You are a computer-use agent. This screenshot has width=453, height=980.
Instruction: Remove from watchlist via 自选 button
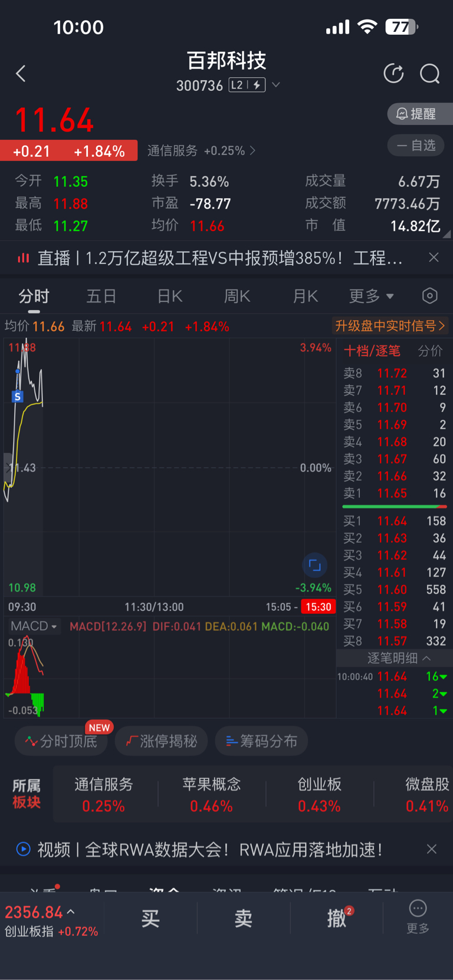coord(416,145)
